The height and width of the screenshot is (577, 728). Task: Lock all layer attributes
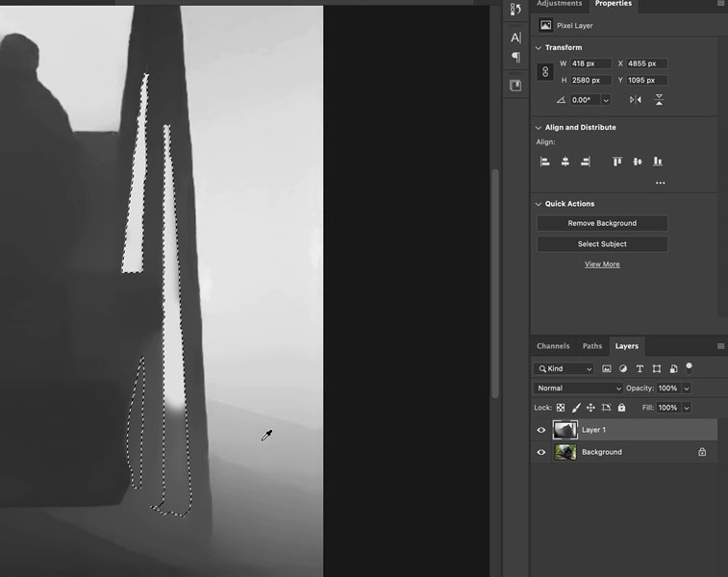621,408
